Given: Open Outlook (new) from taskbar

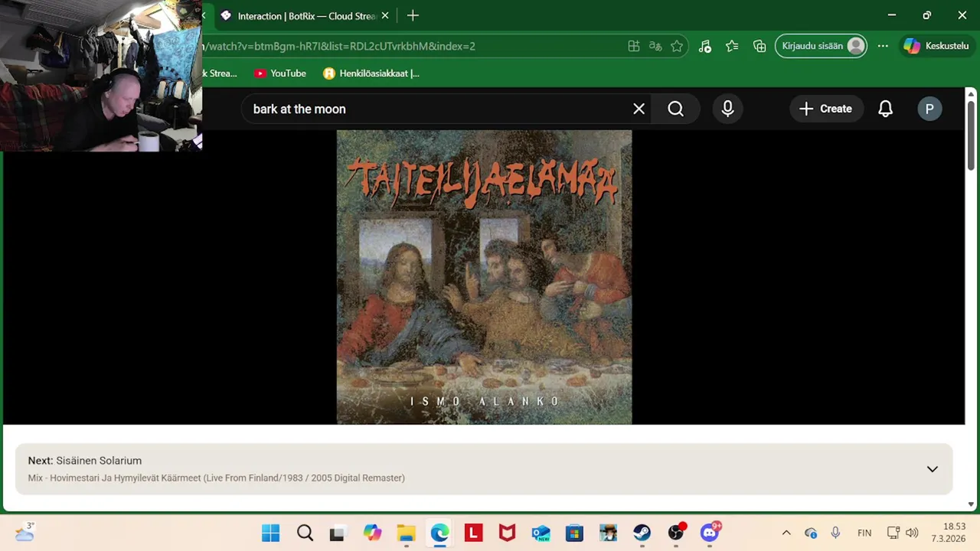Looking at the screenshot, I should tap(541, 533).
